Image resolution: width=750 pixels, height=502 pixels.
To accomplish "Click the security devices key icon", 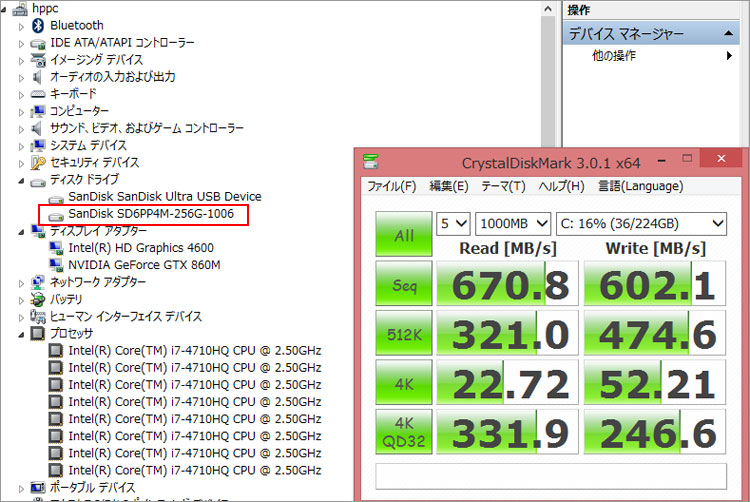I will point(38,163).
